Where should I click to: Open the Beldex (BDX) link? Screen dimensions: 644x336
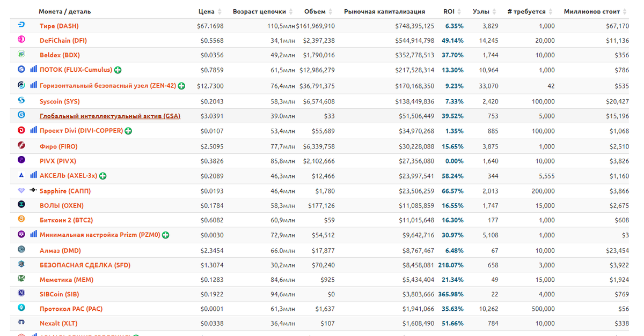[60, 55]
